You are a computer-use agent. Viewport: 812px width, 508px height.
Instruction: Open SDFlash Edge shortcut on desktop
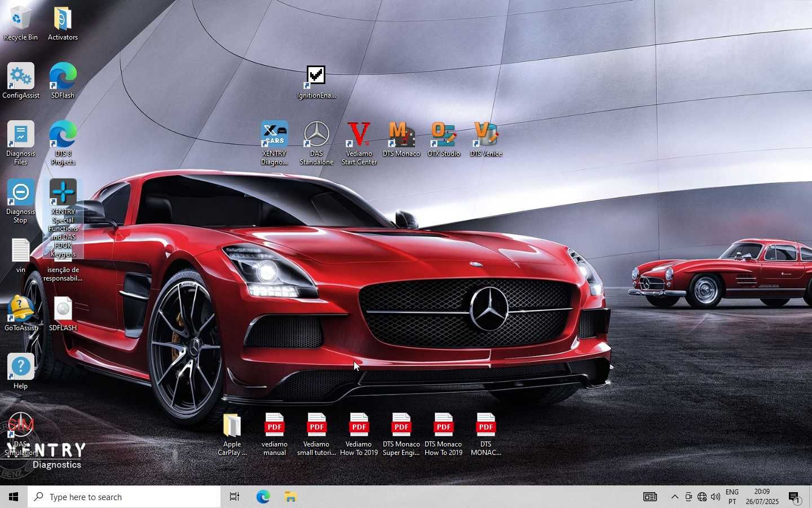pyautogui.click(x=63, y=81)
